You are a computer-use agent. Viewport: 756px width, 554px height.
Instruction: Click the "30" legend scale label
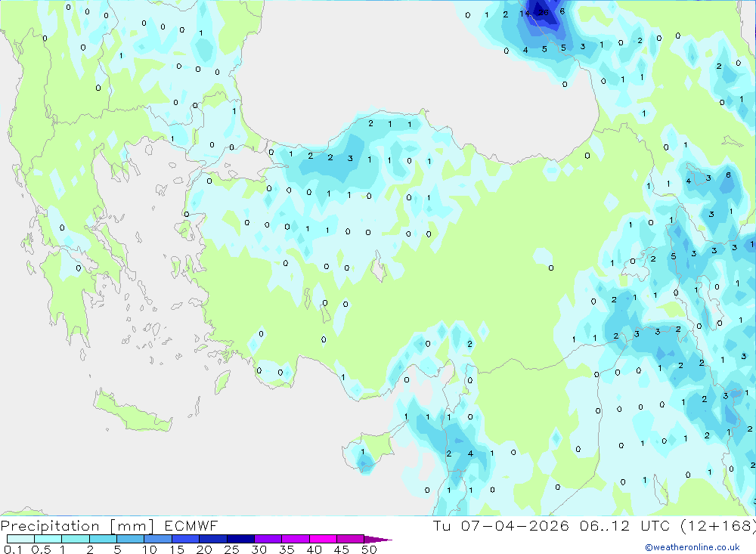tap(259, 549)
